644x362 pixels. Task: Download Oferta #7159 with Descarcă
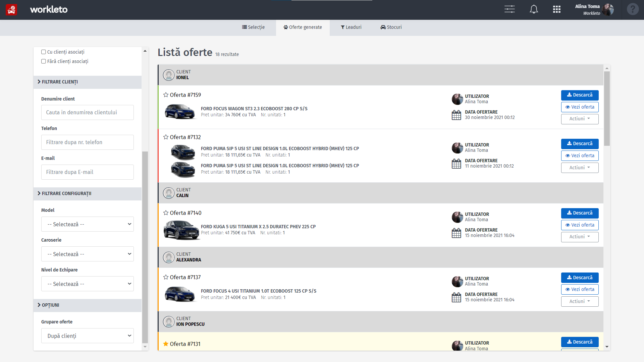click(x=580, y=95)
